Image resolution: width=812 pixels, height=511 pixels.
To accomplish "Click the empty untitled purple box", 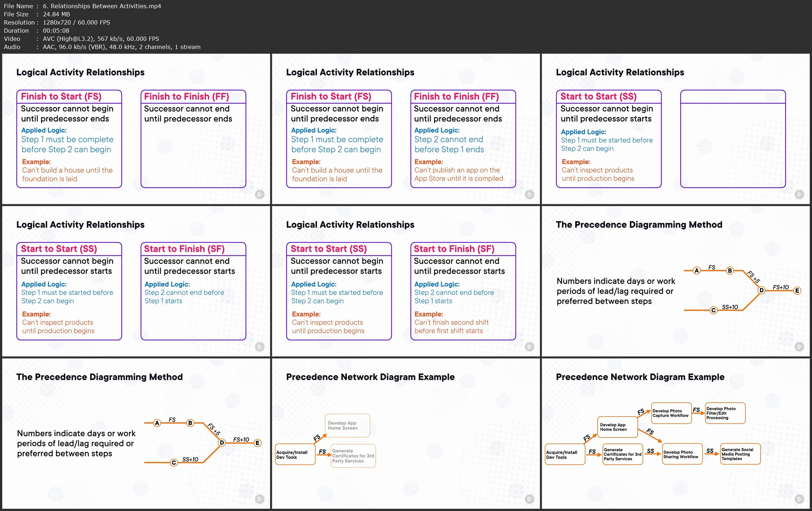I will click(x=732, y=142).
